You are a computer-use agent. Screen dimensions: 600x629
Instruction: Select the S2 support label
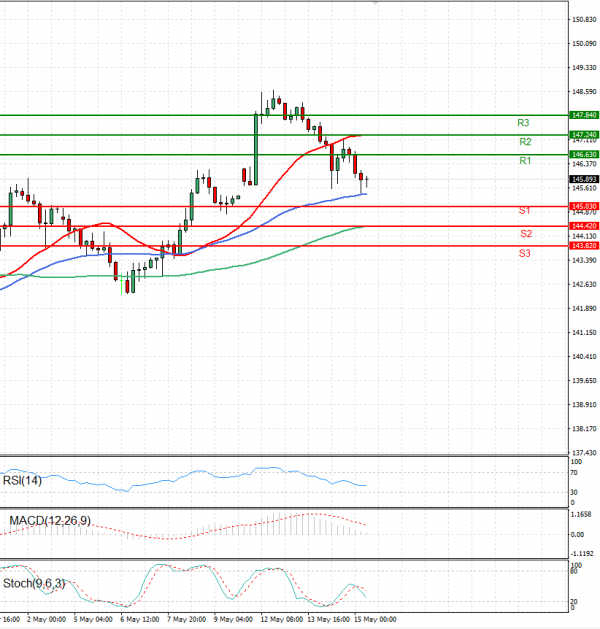[x=524, y=233]
